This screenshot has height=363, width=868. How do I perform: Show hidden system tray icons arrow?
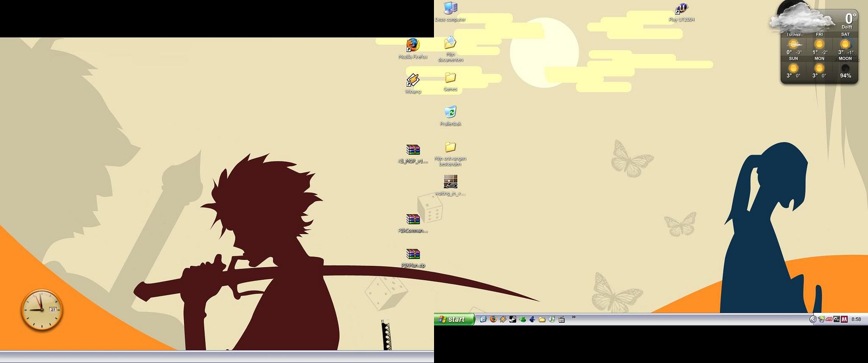click(812, 319)
